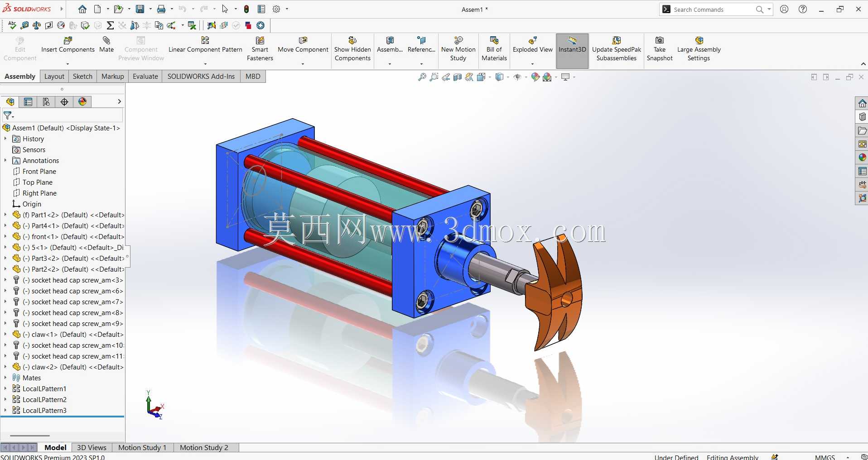
Task: Open Exploded View dropdown arrow
Action: [532, 64]
